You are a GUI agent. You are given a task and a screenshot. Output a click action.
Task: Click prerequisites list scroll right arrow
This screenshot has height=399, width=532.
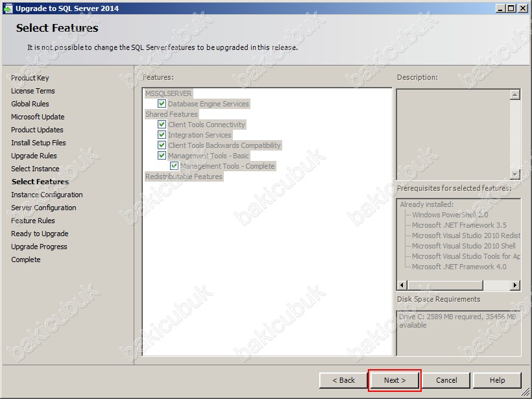tap(515, 285)
